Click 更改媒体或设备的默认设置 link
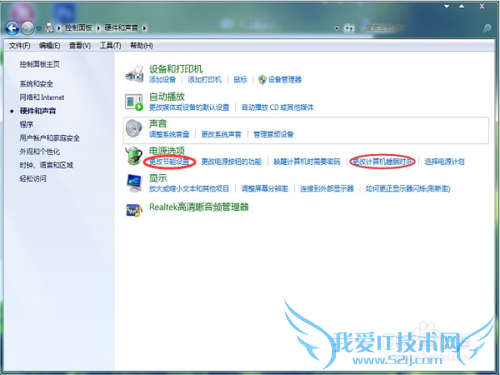Viewport: 500px width, 375px height. coord(189,107)
